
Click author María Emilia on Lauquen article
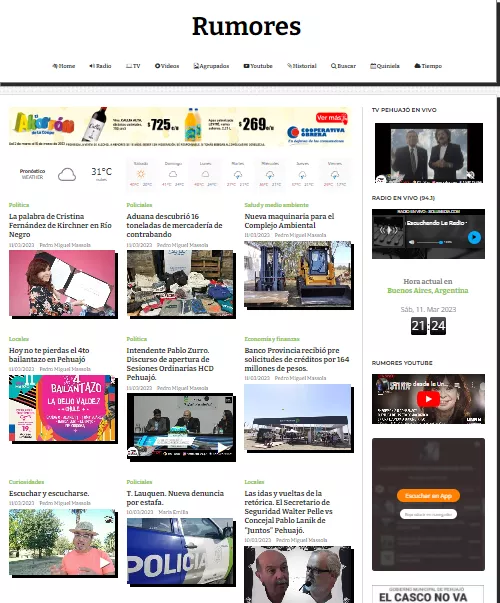tap(173, 512)
